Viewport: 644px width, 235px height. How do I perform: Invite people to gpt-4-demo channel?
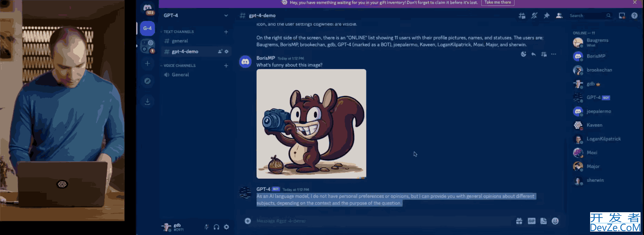coord(220,51)
